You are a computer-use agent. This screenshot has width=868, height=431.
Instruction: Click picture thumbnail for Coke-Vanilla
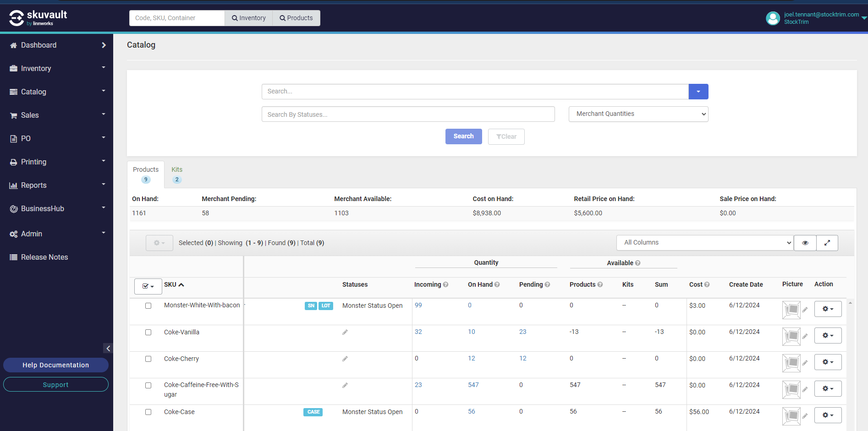tap(791, 337)
